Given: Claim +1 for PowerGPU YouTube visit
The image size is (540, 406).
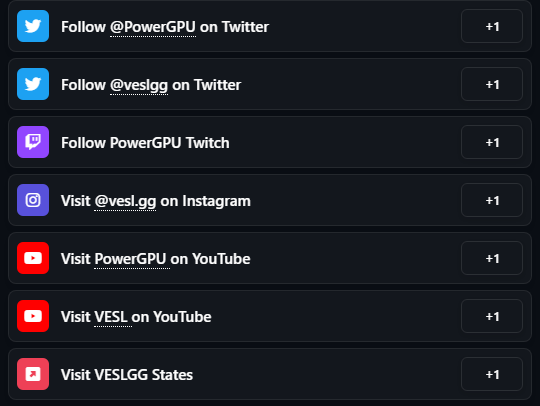Looking at the screenshot, I should (492, 258).
